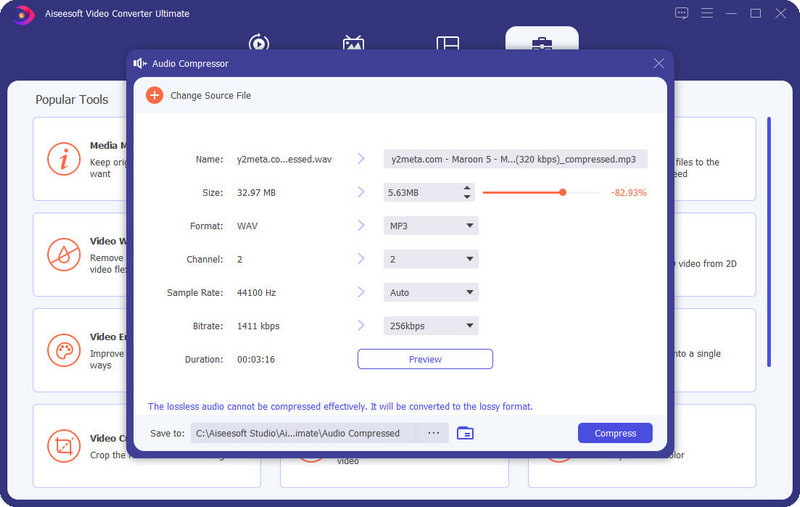Click the source size 32.97 MB text
This screenshot has height=507, width=800.
coord(256,192)
